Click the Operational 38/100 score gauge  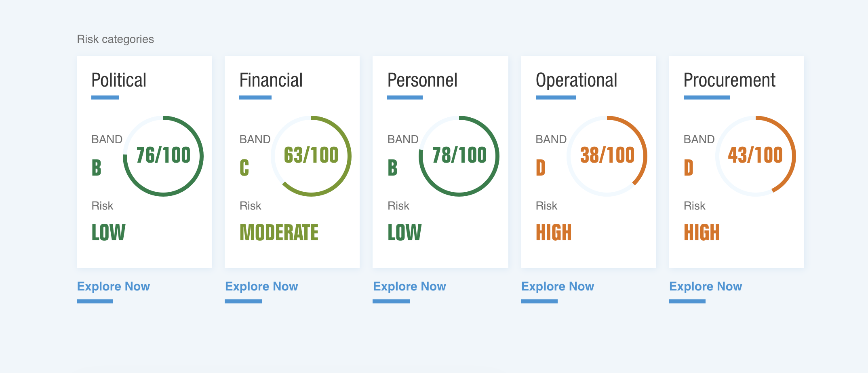click(x=607, y=156)
